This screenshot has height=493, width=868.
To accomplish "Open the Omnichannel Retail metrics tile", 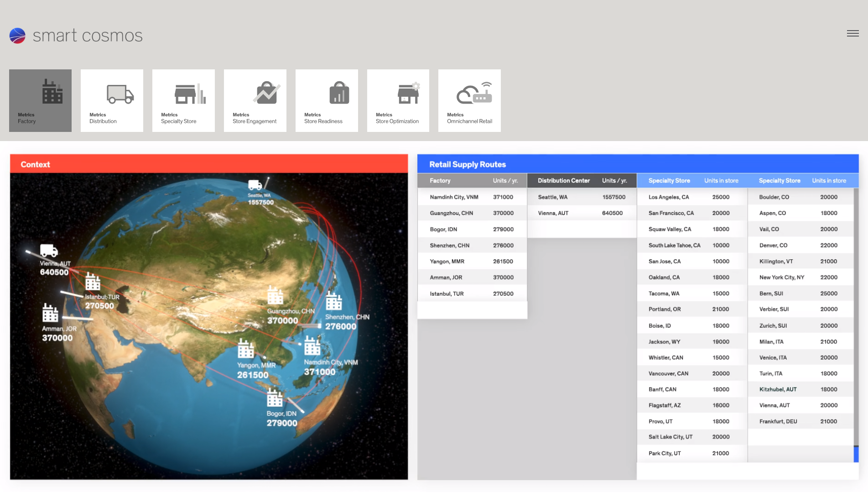I will 469,100.
